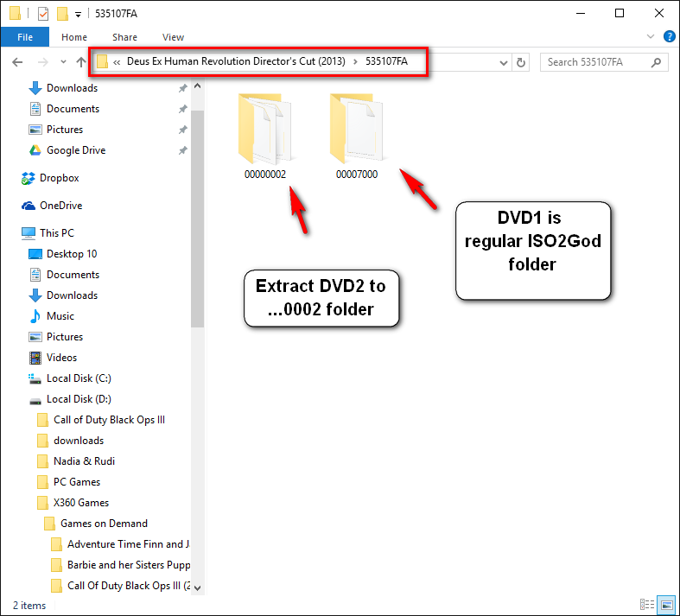
Task: Switch to Large icons view in status bar
Action: coord(666,605)
